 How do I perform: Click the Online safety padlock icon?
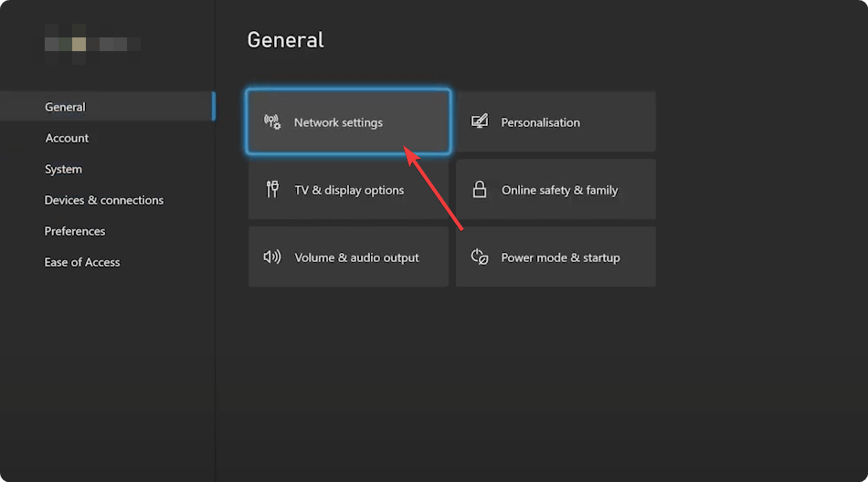tap(479, 190)
